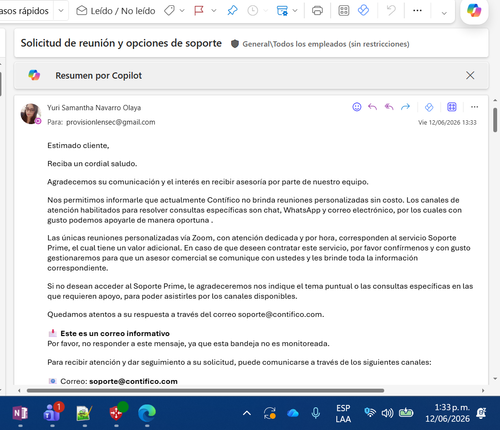Click the horizontal scroll right arrow
This screenshot has width=500, height=430.
[483, 390]
